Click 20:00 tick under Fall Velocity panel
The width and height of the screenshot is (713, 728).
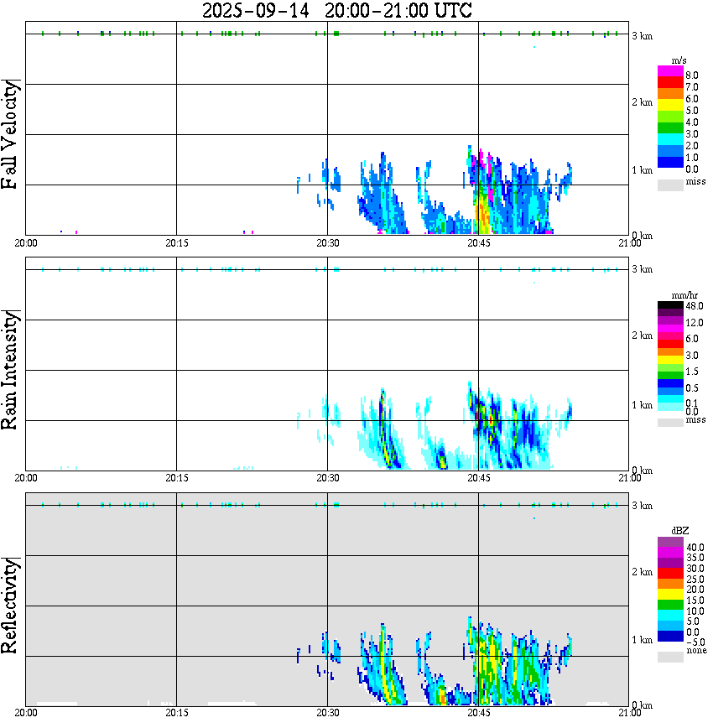point(25,243)
